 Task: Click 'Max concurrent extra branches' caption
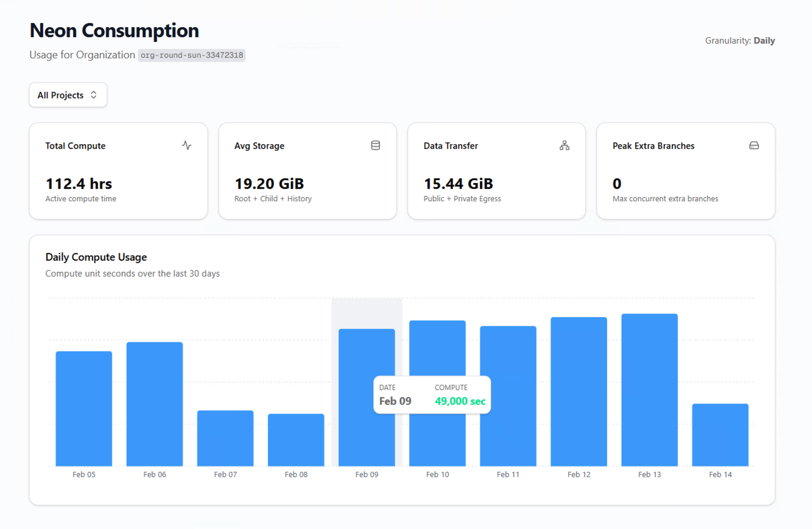click(x=665, y=199)
